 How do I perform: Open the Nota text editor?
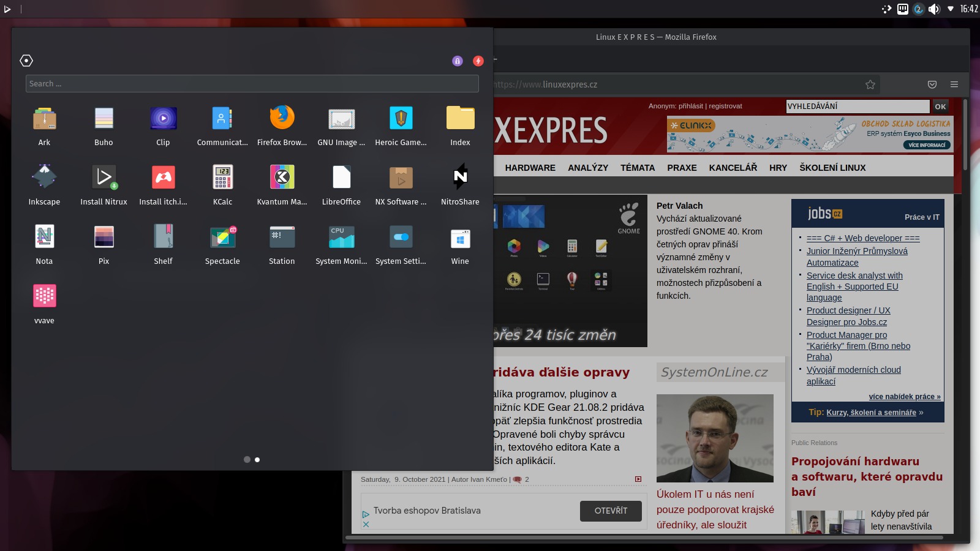(44, 245)
